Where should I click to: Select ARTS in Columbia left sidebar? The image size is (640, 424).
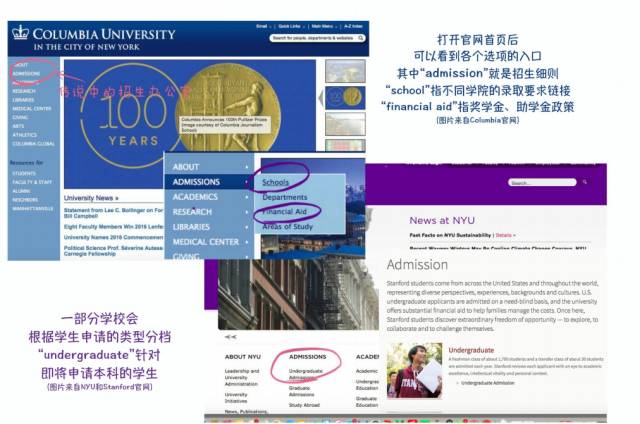tap(18, 126)
